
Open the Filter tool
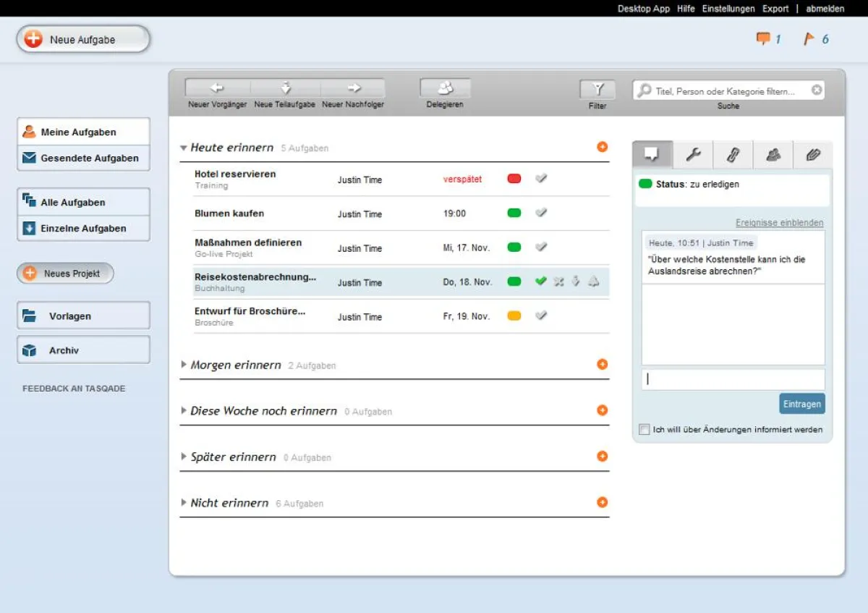[x=597, y=89]
